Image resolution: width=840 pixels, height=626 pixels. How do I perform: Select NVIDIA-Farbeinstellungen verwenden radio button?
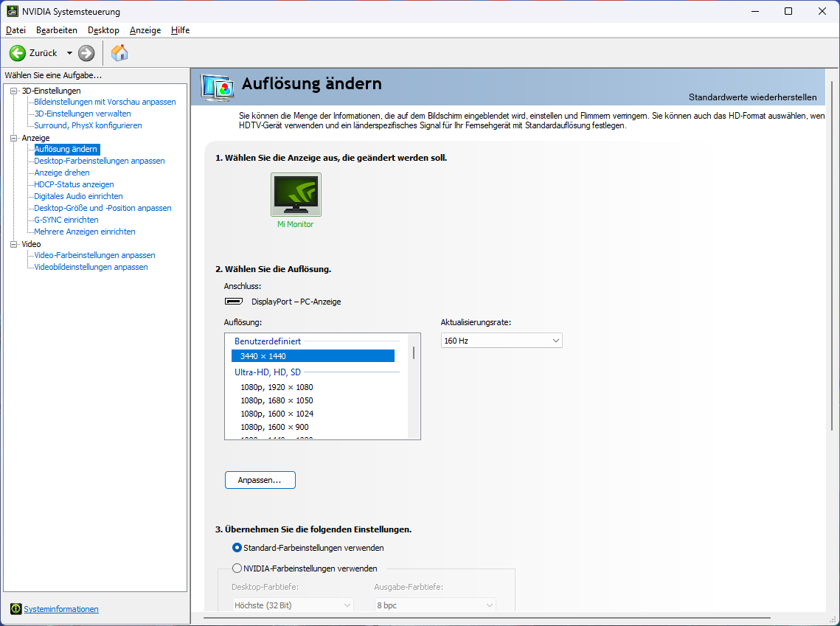coord(237,568)
